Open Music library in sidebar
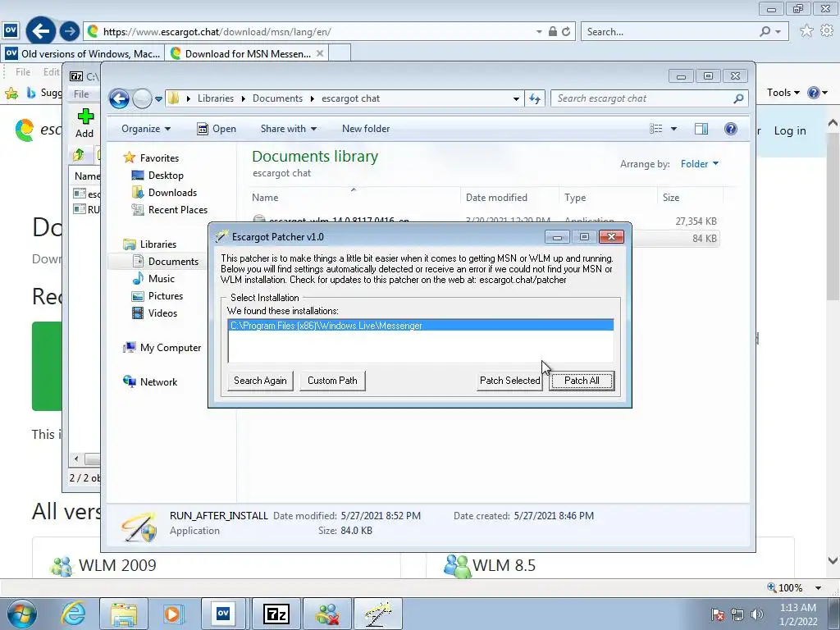Image resolution: width=840 pixels, height=630 pixels. coord(162,279)
